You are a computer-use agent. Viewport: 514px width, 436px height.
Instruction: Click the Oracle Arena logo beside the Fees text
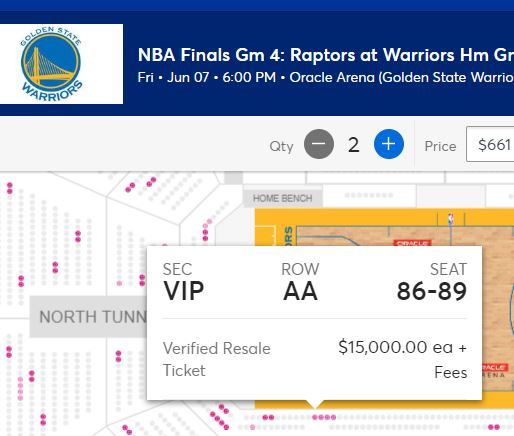point(495,371)
